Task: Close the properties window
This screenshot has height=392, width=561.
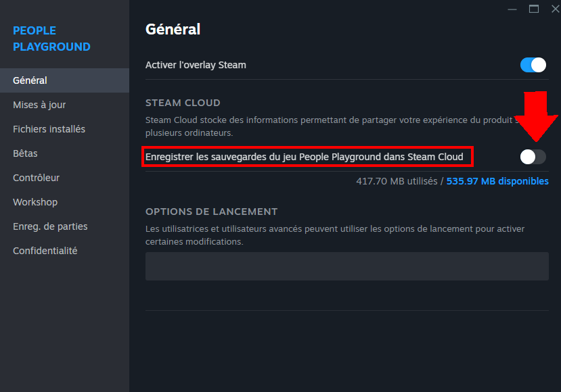Action: (x=555, y=9)
